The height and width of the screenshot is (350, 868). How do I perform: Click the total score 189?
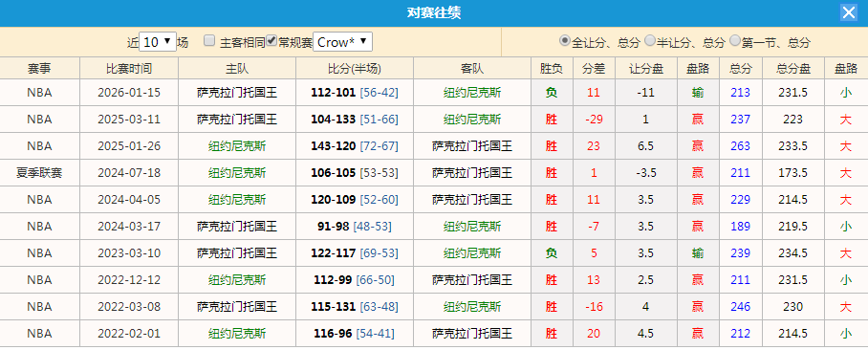tap(740, 227)
